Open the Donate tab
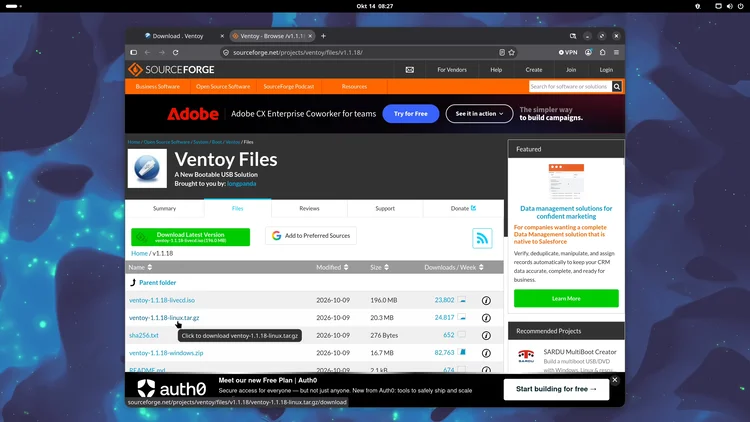Screen dimensions: 750x422 [463, 209]
